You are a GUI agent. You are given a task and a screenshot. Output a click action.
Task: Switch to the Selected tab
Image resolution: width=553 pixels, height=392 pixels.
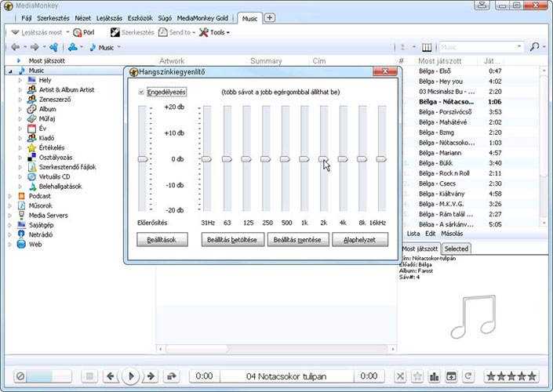pos(457,249)
